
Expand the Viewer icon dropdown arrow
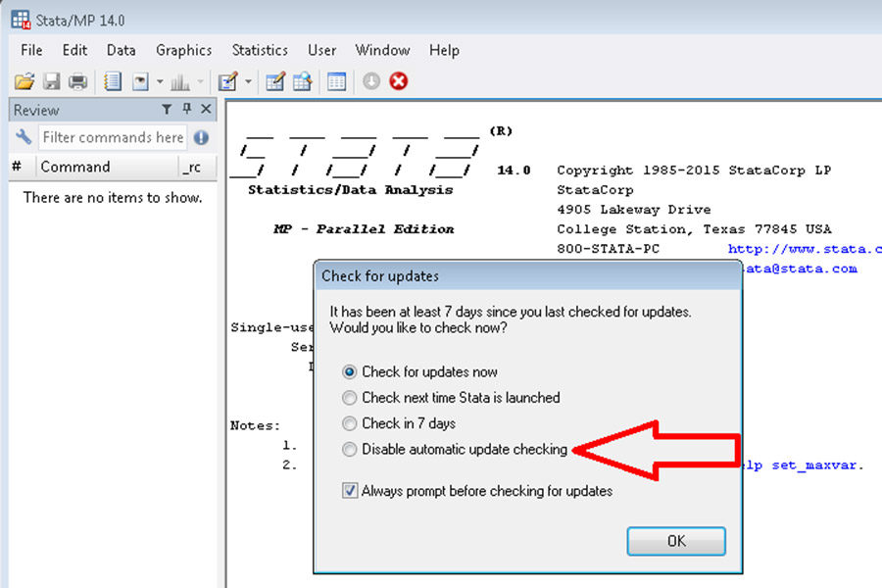tap(160, 82)
